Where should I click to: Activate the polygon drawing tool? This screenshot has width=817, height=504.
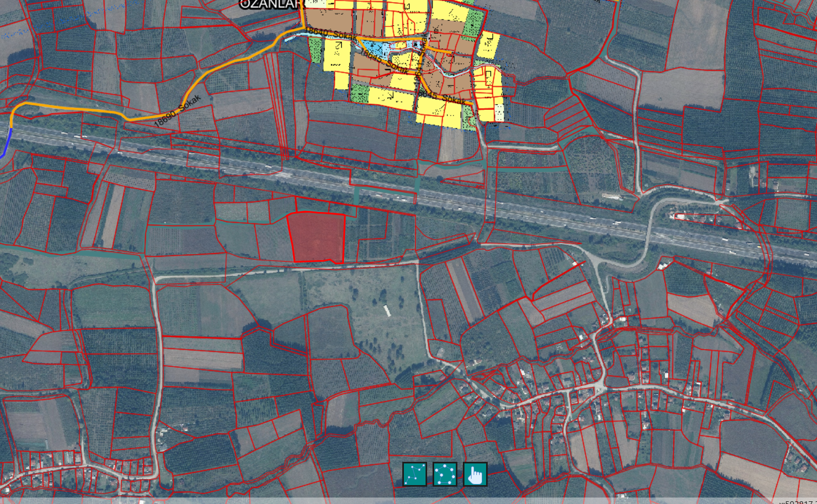pyautogui.click(x=444, y=474)
